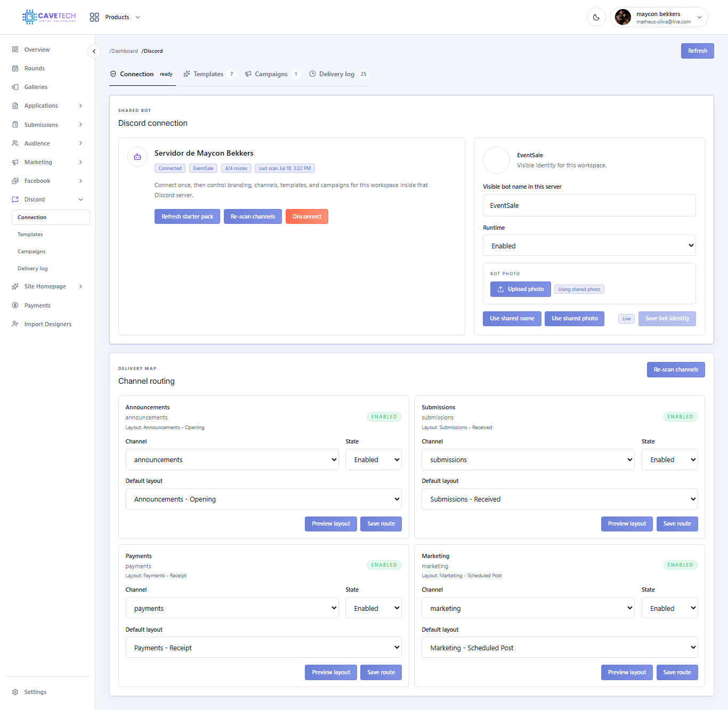The image size is (728, 710).
Task: Switch to Templates tab
Action: click(209, 74)
